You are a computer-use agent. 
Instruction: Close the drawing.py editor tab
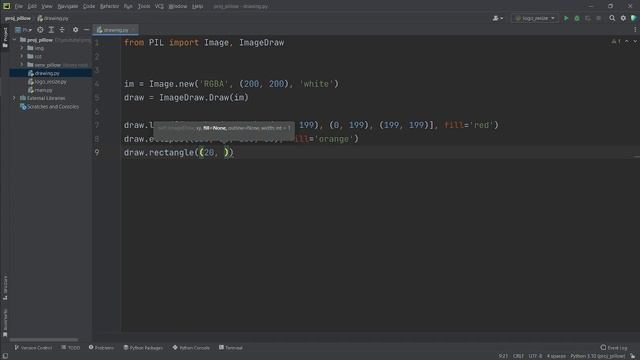coord(133,30)
